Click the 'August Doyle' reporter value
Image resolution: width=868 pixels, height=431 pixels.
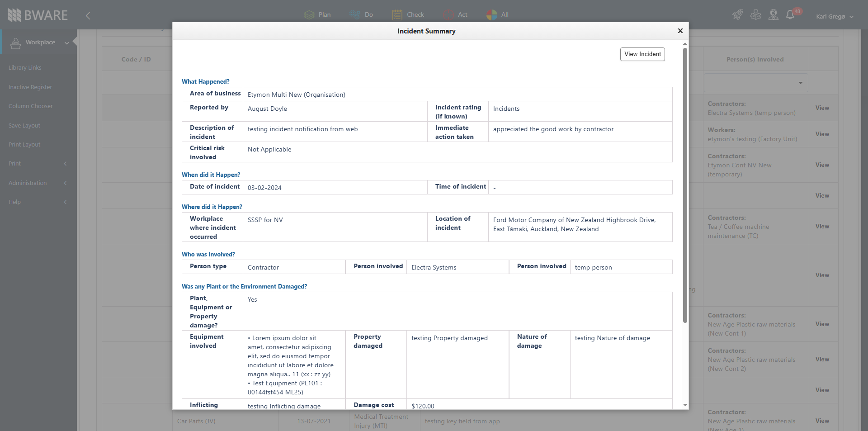[267, 109]
